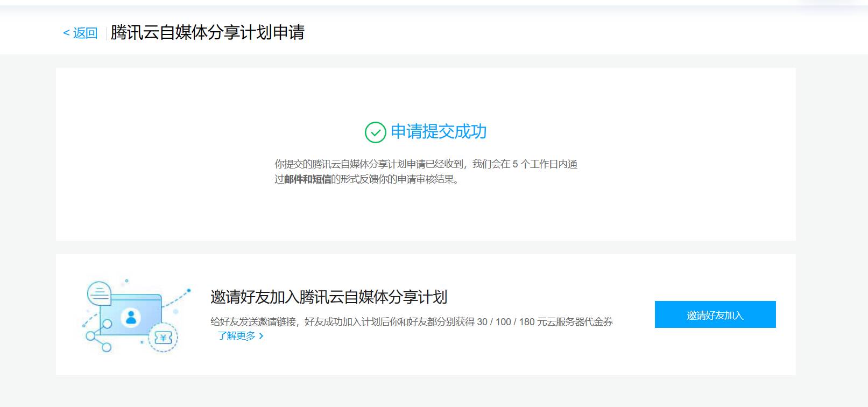Select the 申请提交成功 status text

[439, 131]
